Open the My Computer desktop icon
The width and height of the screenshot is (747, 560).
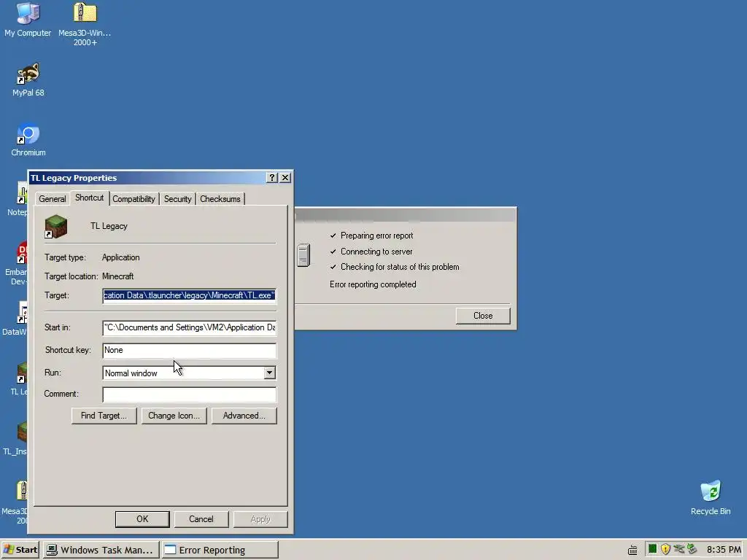pyautogui.click(x=28, y=19)
